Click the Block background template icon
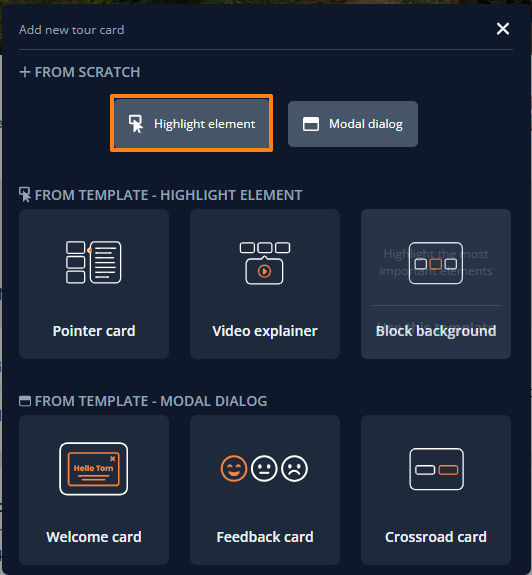The image size is (532, 575). pos(436,263)
